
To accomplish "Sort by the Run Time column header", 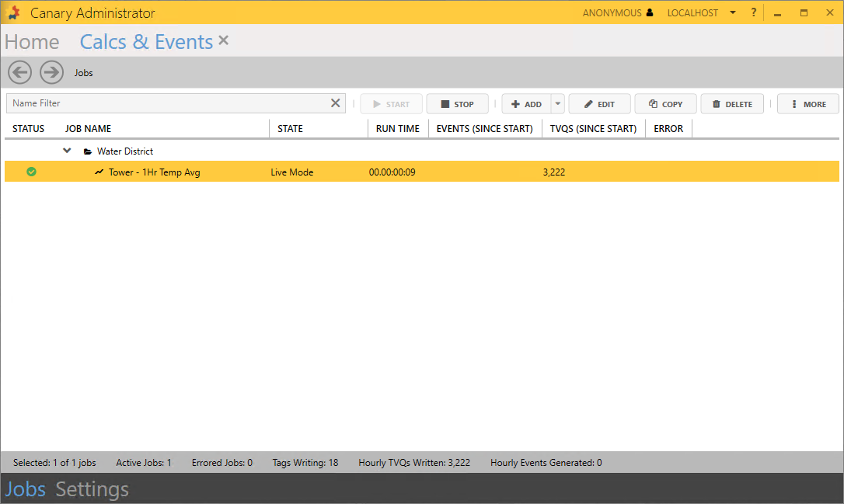I will pyautogui.click(x=397, y=128).
